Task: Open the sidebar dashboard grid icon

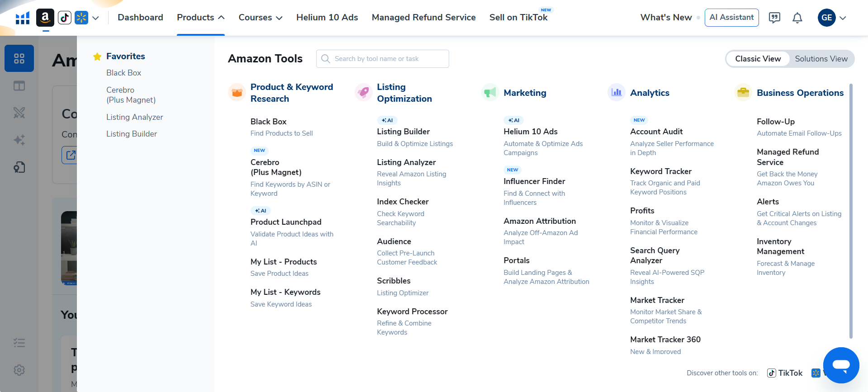Action: pos(19,58)
